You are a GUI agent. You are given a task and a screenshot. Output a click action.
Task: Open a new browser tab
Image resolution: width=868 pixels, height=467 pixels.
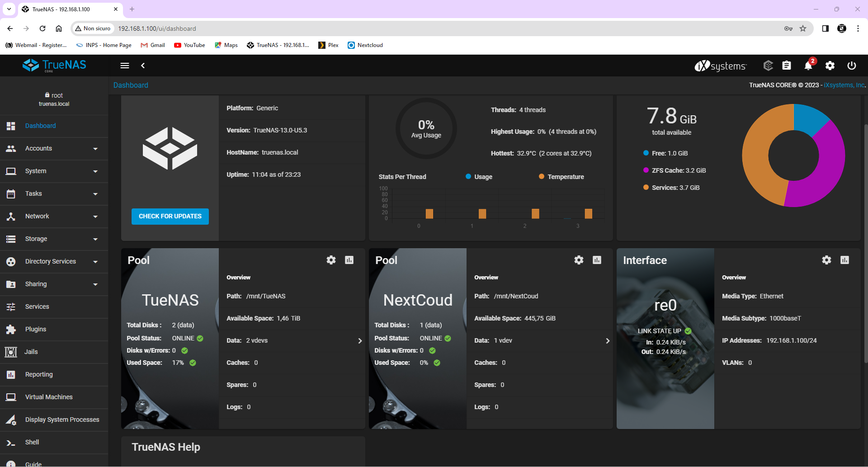(132, 9)
